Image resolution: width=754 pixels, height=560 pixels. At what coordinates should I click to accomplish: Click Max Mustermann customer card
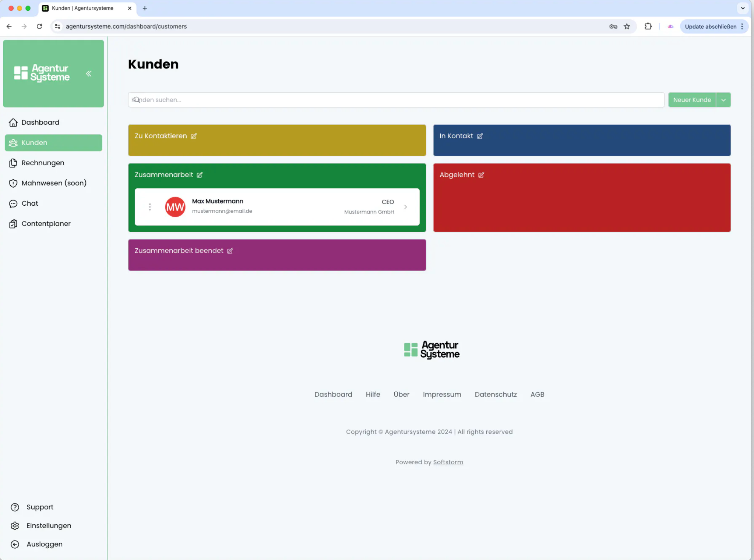[x=276, y=206]
